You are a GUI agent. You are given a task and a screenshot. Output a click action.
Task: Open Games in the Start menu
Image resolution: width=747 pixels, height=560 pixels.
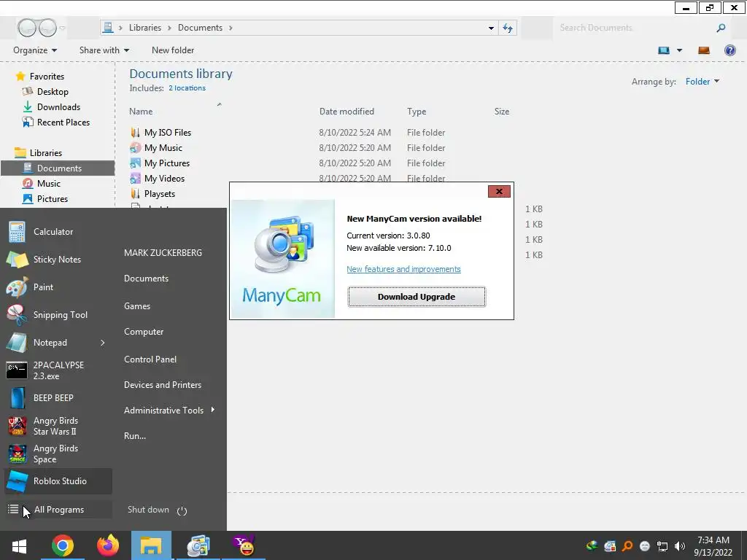(x=137, y=306)
